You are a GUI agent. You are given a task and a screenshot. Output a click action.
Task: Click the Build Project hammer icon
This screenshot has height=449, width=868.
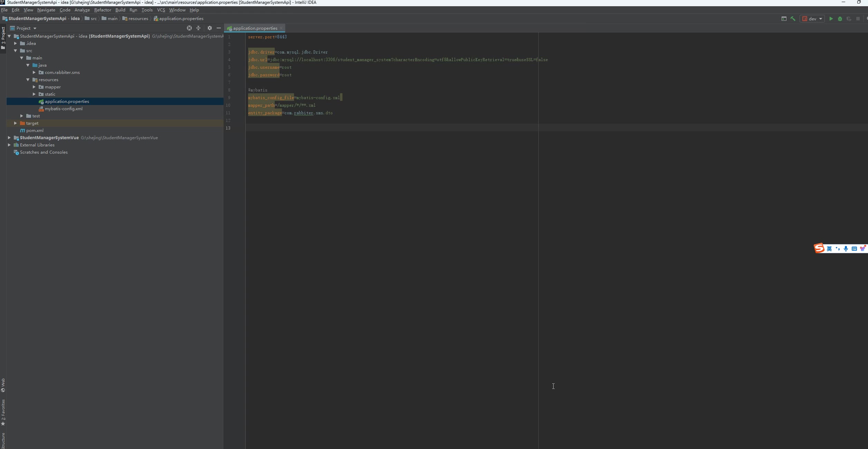793,19
